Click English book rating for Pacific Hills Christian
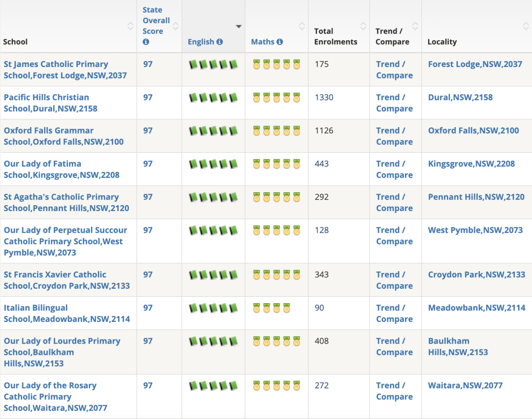The height and width of the screenshot is (419, 532). [x=213, y=98]
